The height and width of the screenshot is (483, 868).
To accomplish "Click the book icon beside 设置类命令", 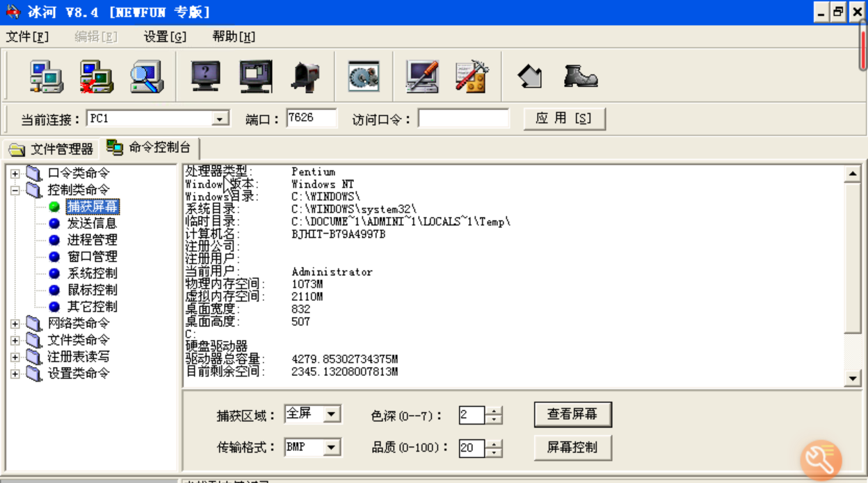I will click(x=34, y=373).
